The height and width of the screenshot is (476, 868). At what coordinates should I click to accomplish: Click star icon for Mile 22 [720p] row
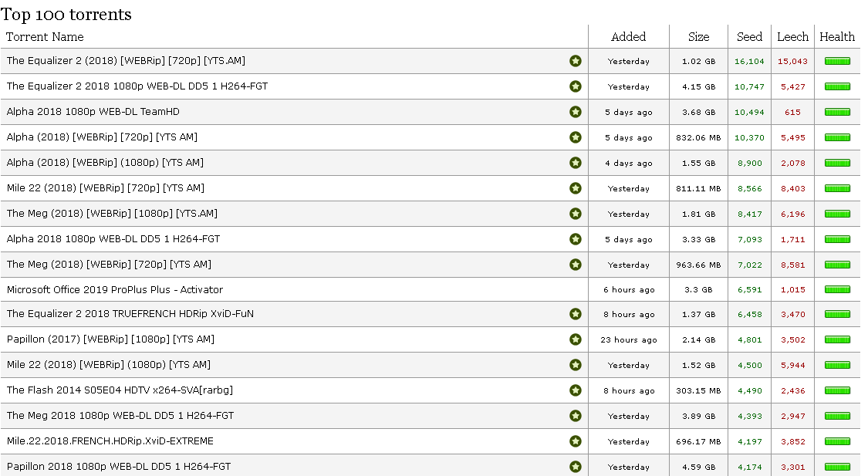point(575,188)
